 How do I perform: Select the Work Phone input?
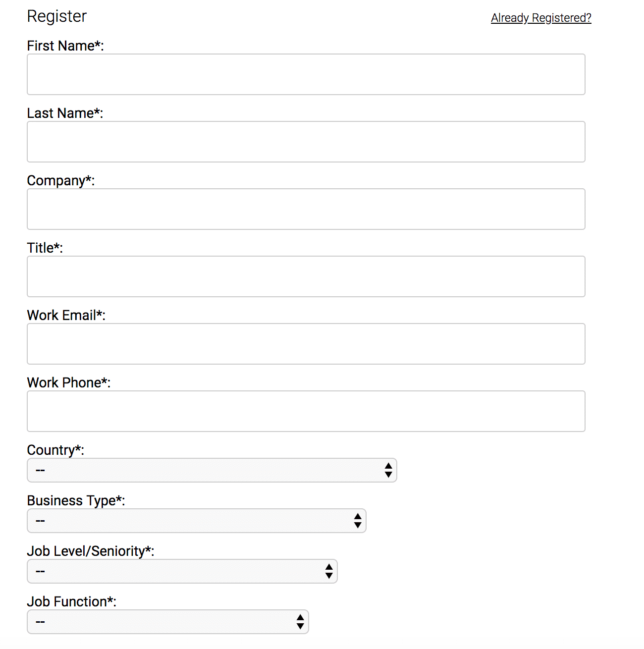[x=306, y=411]
